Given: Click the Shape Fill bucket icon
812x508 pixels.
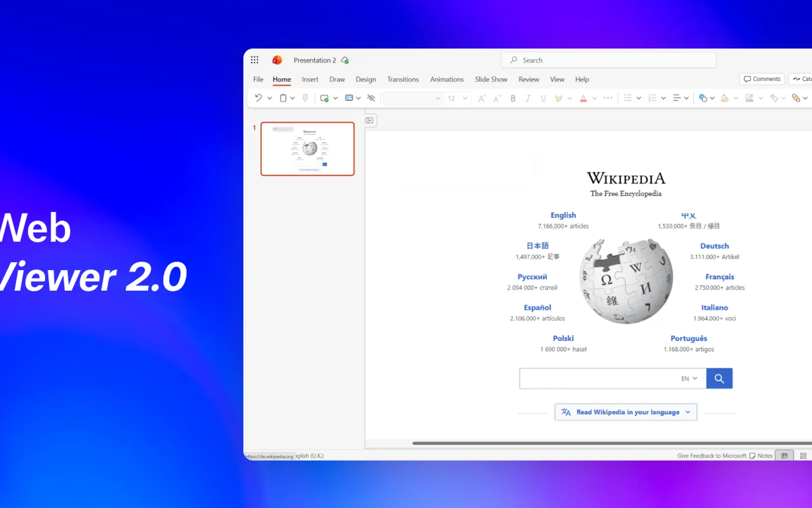Looking at the screenshot, I should pyautogui.click(x=725, y=98).
